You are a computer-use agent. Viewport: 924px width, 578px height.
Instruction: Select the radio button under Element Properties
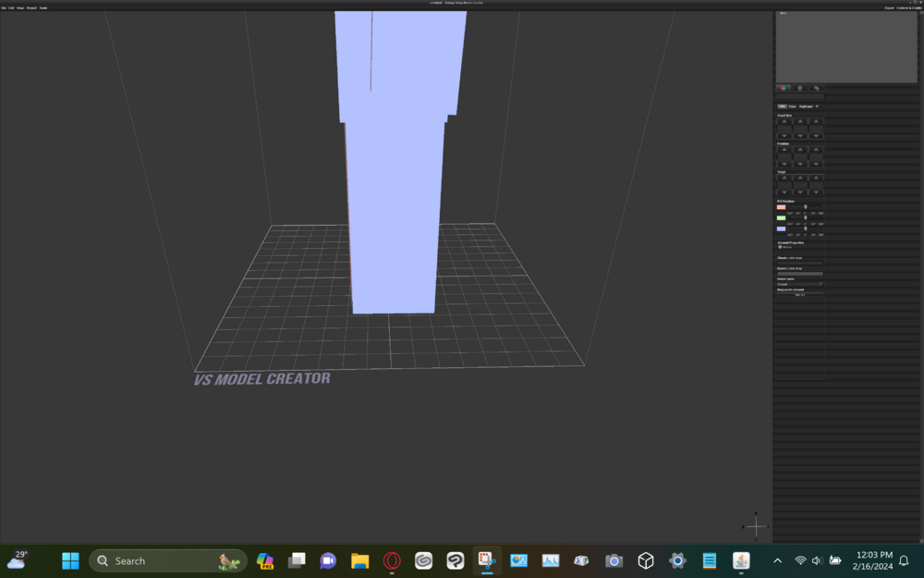(782, 245)
